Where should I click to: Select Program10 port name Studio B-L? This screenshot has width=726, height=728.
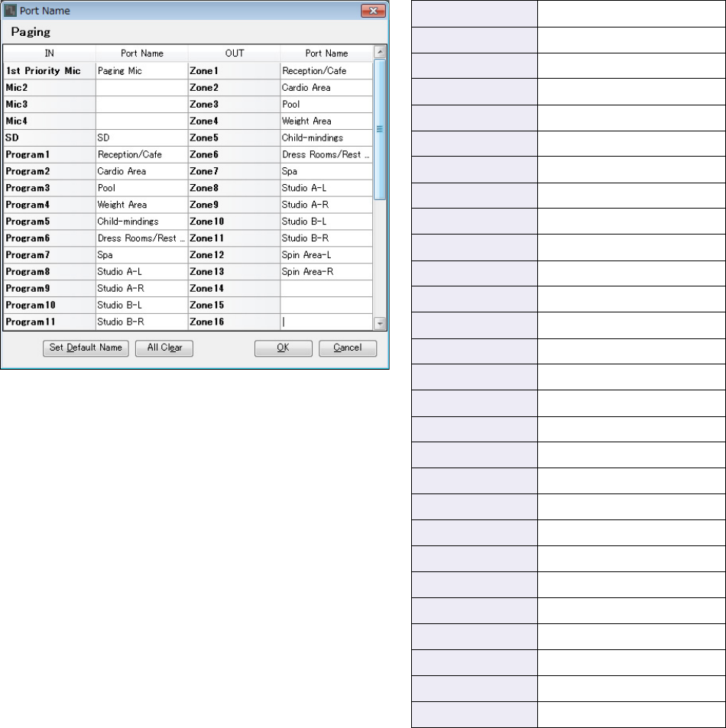tap(141, 305)
